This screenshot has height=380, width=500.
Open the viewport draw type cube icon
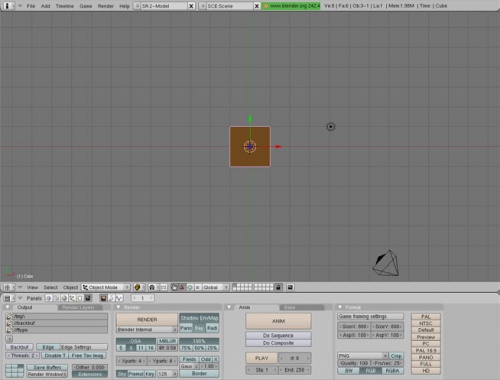138,287
